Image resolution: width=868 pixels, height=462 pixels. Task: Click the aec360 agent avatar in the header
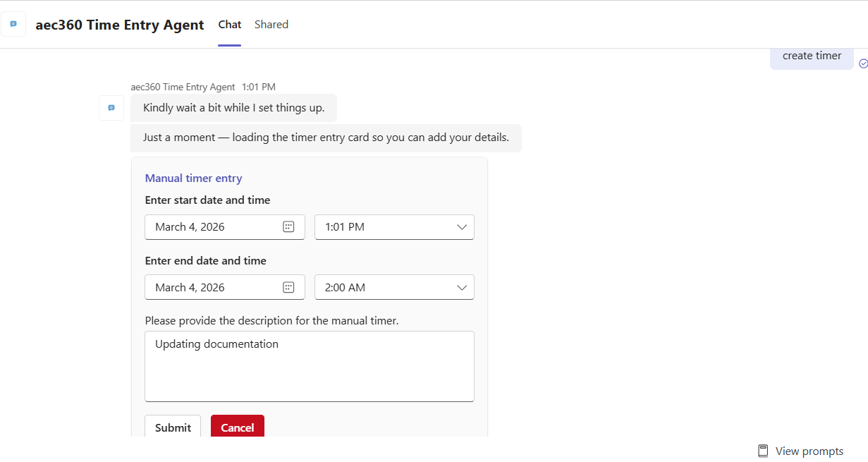pos(13,24)
